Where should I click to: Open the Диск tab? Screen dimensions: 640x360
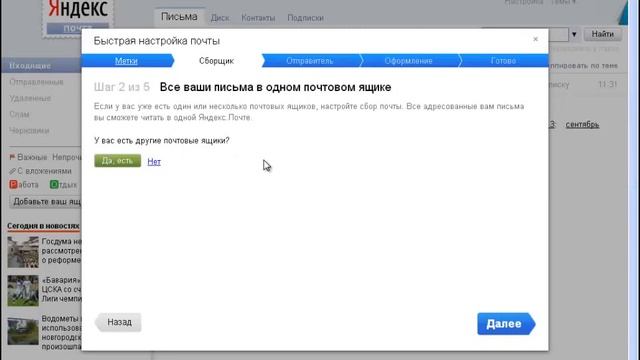click(x=220, y=18)
